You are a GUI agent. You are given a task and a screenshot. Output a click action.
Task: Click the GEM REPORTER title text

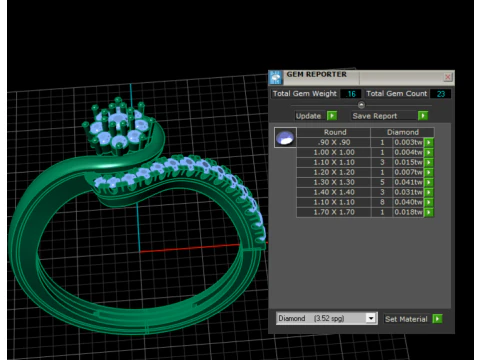[316, 74]
